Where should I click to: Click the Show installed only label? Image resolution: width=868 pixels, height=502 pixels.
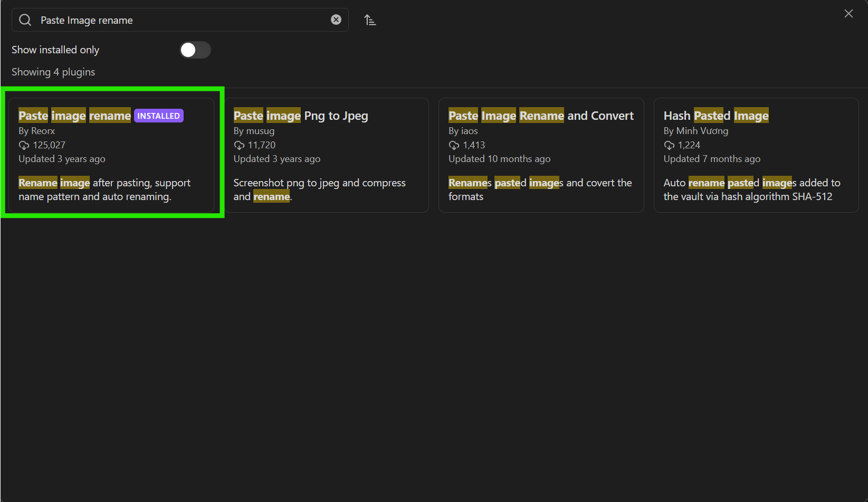click(55, 50)
